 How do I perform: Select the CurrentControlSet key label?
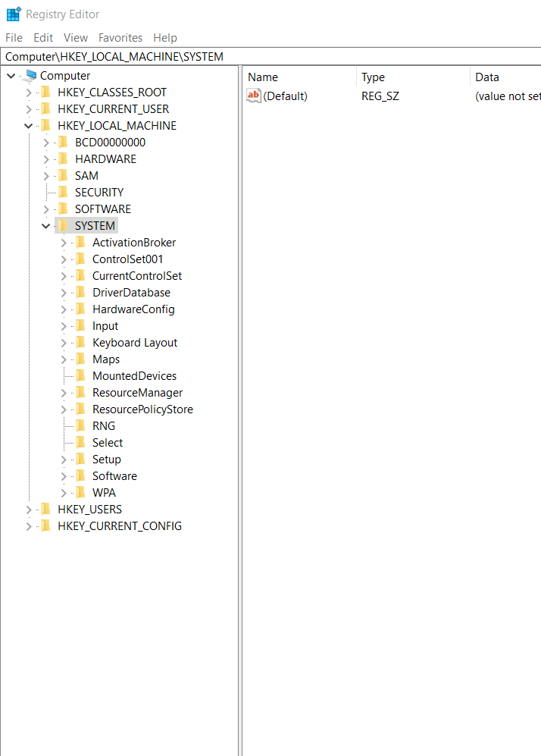point(137,276)
